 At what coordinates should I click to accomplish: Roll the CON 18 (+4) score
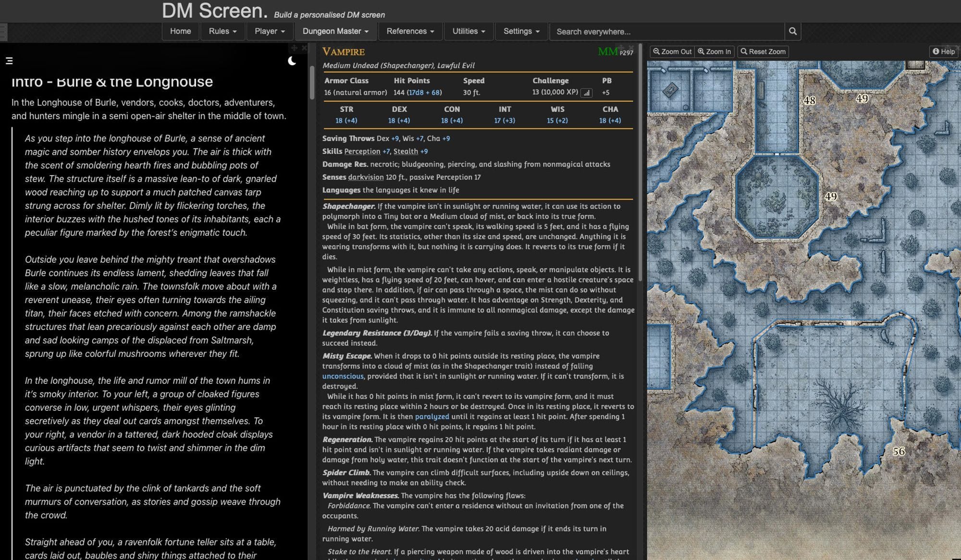point(452,121)
